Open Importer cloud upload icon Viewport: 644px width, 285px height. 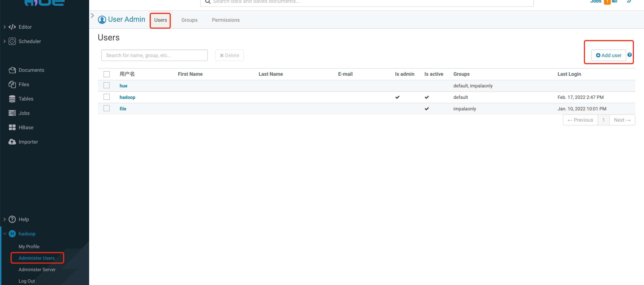(x=12, y=142)
